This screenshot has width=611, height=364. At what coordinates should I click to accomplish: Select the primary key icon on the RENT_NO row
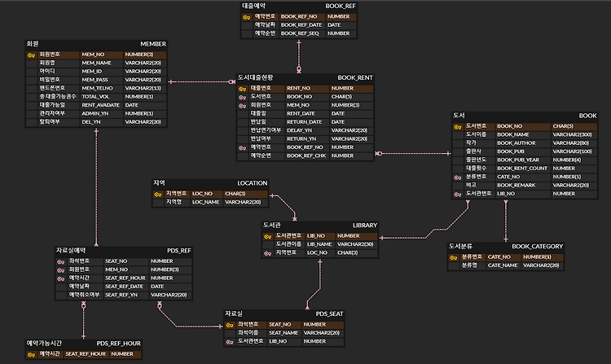pyautogui.click(x=243, y=89)
